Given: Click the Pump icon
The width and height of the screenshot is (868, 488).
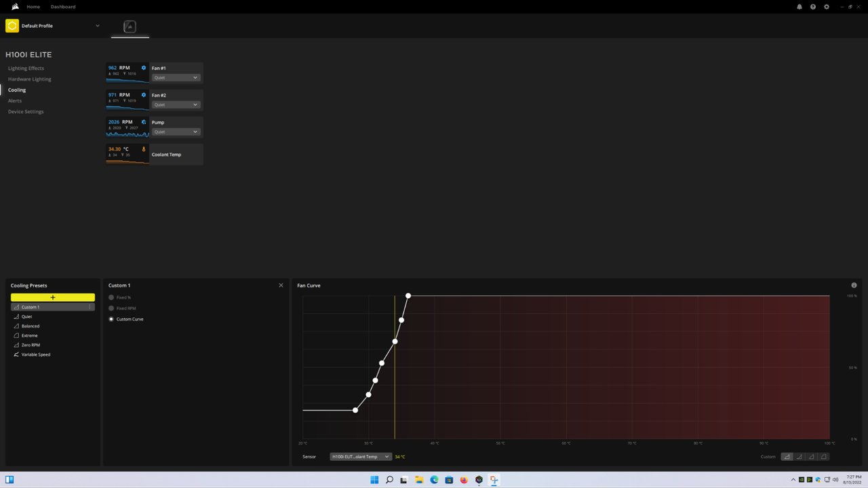Looking at the screenshot, I should [144, 122].
